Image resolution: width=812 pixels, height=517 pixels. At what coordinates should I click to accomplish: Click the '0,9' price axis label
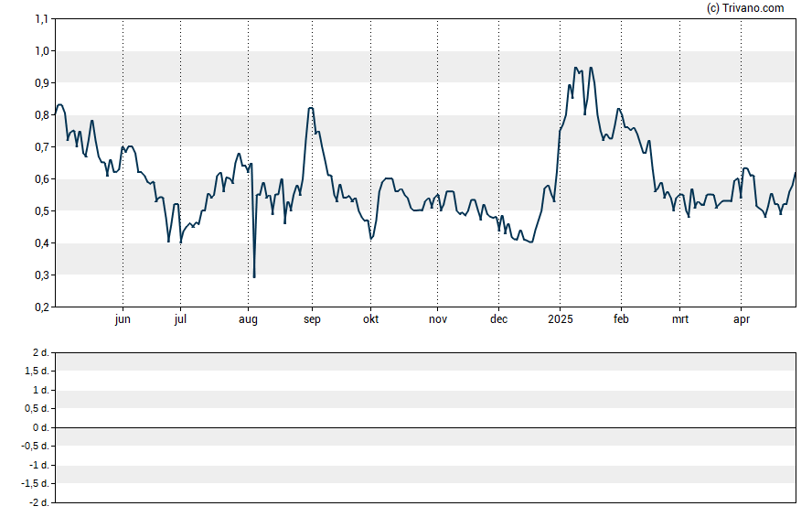click(x=42, y=83)
